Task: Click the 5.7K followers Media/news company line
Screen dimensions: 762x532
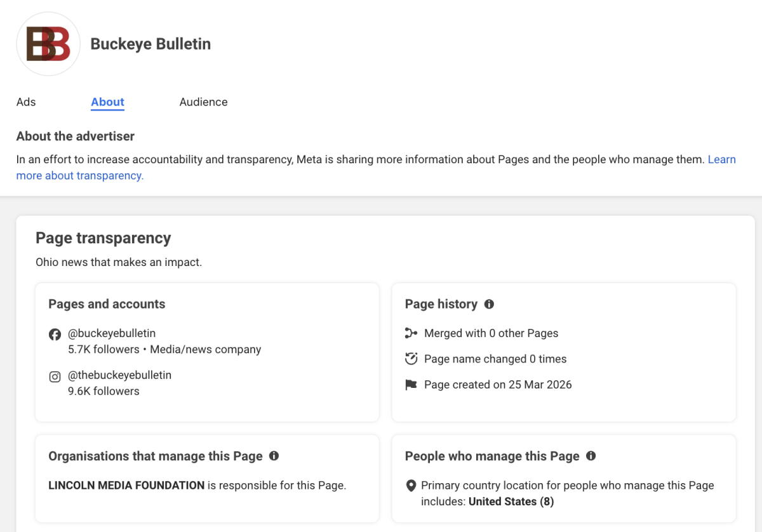Action: [x=164, y=349]
